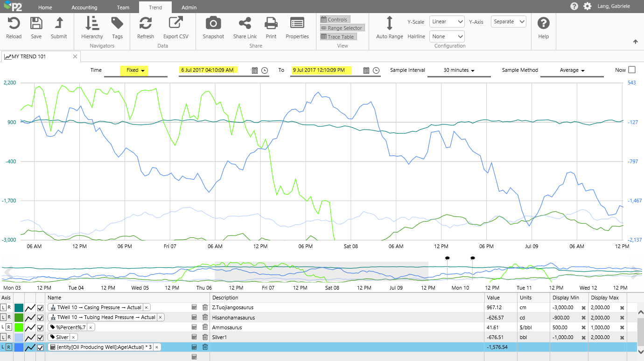Open the Tags navigator

[x=117, y=24]
